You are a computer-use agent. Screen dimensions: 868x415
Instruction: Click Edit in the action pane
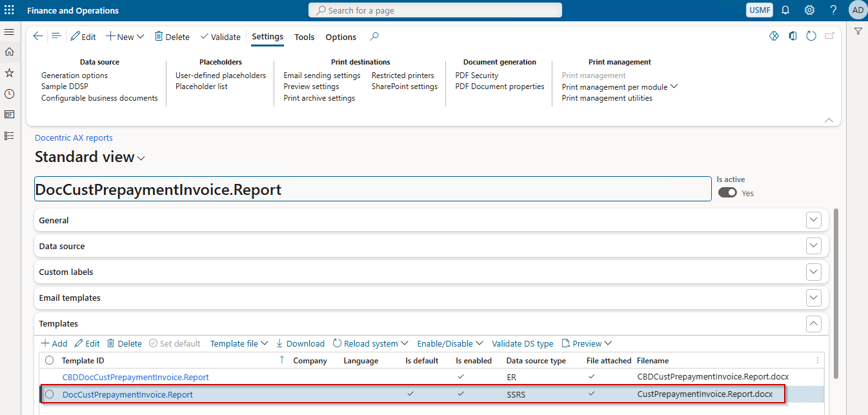point(83,37)
